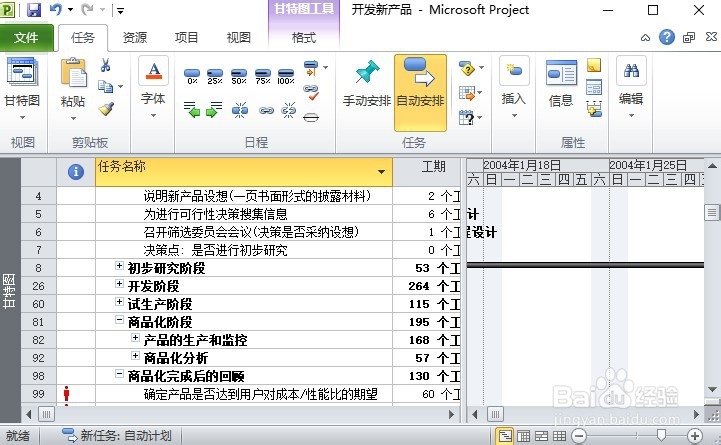
Task: Click the Save icon in quick access toolbar
Action: tap(34, 10)
